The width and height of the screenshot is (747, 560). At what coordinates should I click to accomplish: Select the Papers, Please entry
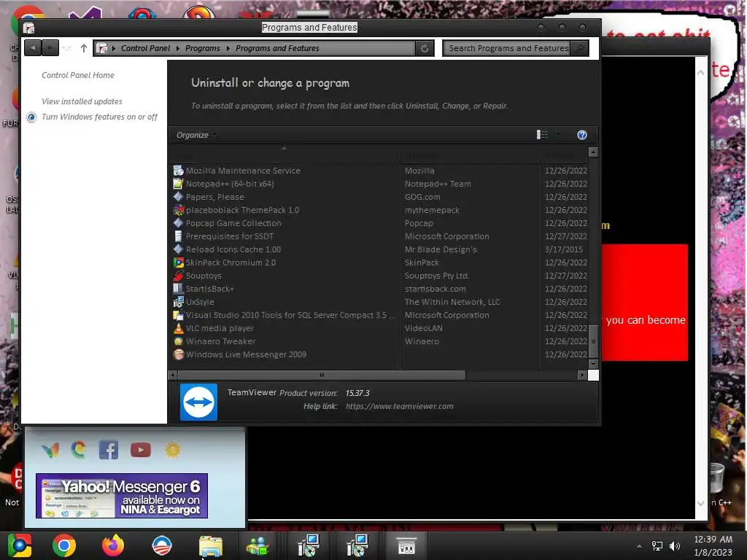(215, 197)
